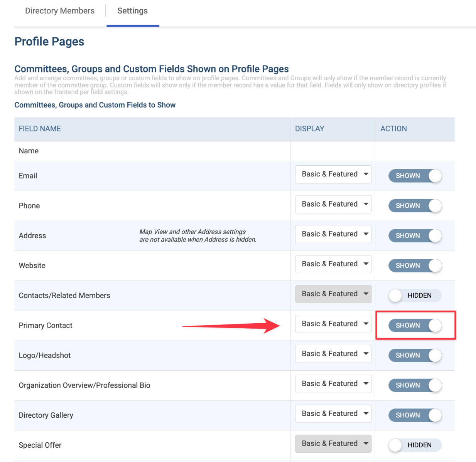Switch to the Directory Members tab

coord(60,11)
